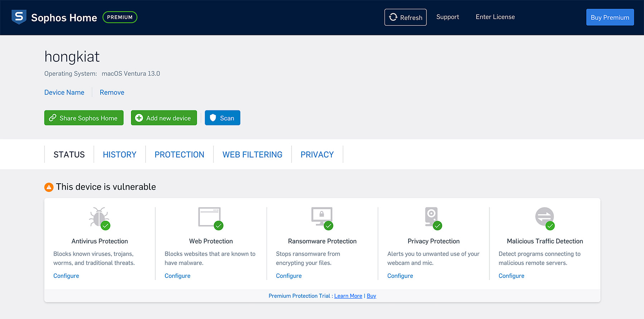This screenshot has height=319, width=644.
Task: Click the hongkiat device heading
Action: (x=72, y=57)
